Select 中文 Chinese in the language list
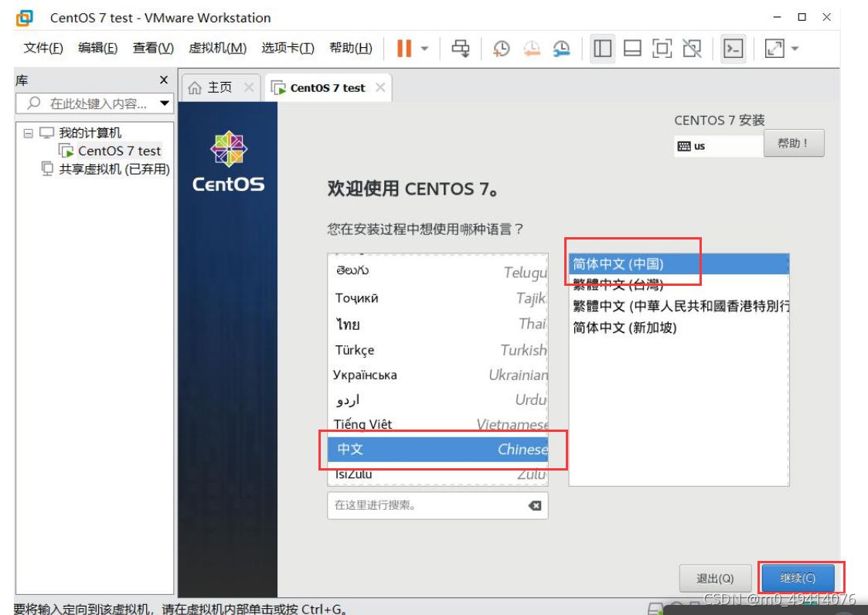Viewport: 868px width, 615px height. tap(438, 449)
